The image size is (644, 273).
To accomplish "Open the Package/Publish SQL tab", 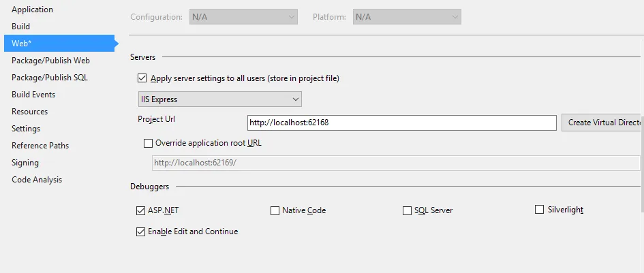I will coord(49,78).
